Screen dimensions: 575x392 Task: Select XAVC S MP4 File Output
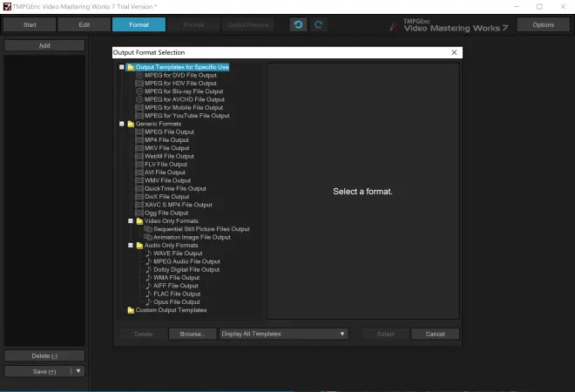click(x=179, y=205)
